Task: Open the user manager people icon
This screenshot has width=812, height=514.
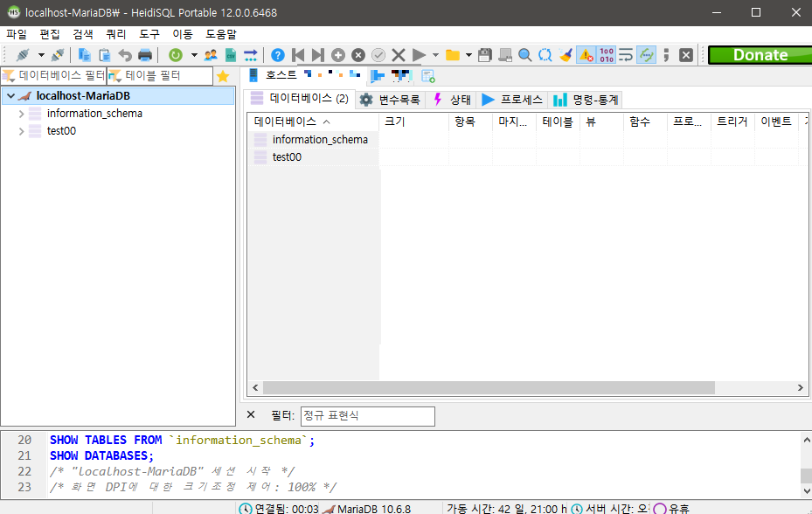Action: [211, 55]
